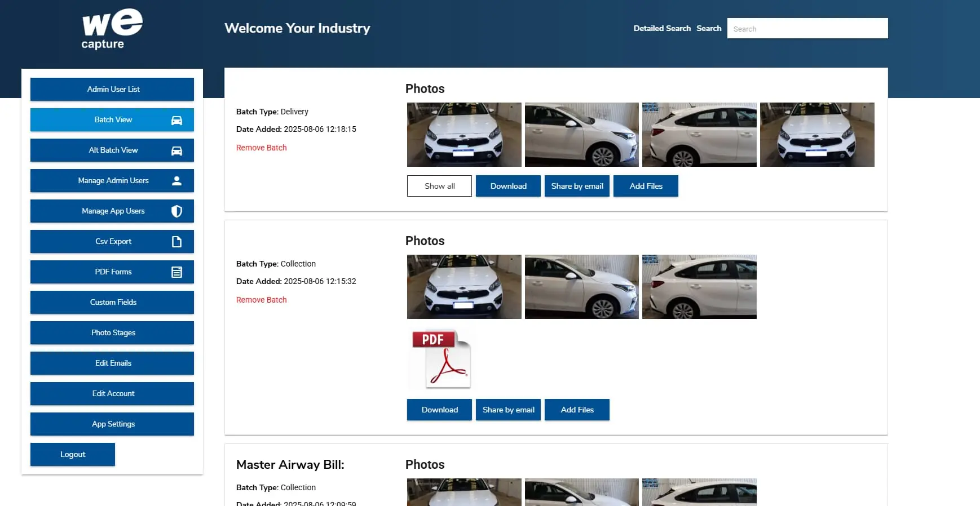
Task: Open Photo Stages settings
Action: (x=112, y=332)
